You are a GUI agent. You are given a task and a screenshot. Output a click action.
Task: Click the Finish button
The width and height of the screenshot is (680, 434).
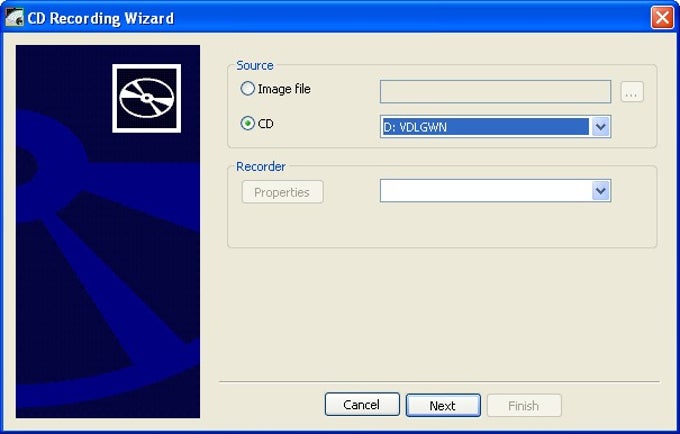pyautogui.click(x=524, y=405)
